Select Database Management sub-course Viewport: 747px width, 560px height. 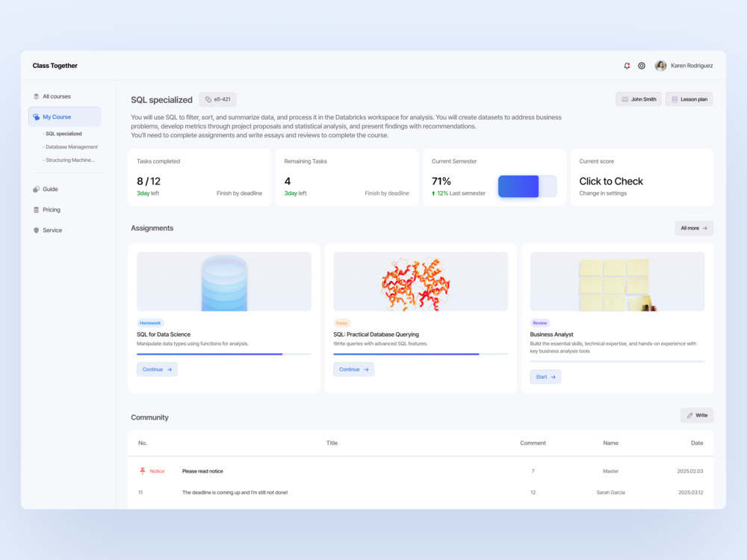click(x=70, y=147)
